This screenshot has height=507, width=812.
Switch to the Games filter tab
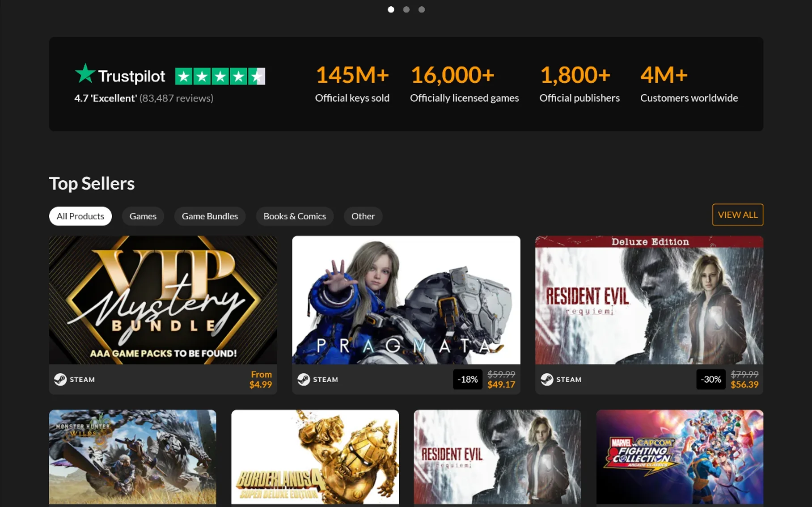pyautogui.click(x=143, y=216)
